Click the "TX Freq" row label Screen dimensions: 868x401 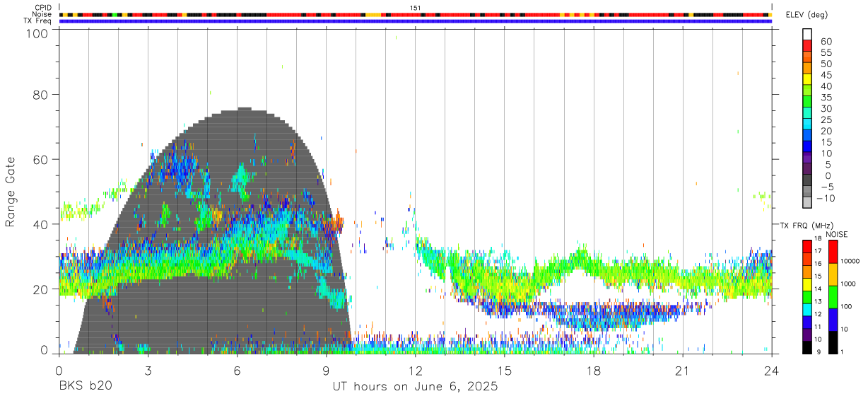click(x=39, y=21)
